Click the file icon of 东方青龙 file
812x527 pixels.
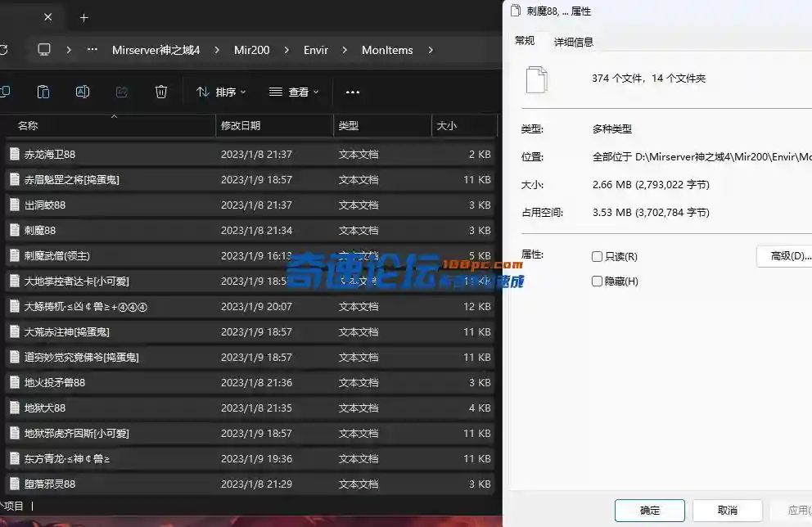[x=15, y=458]
